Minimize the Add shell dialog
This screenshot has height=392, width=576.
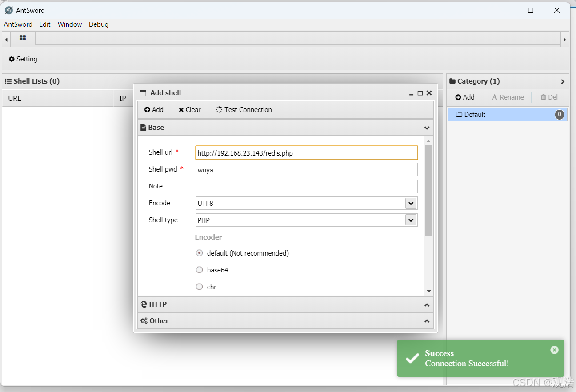click(x=412, y=93)
